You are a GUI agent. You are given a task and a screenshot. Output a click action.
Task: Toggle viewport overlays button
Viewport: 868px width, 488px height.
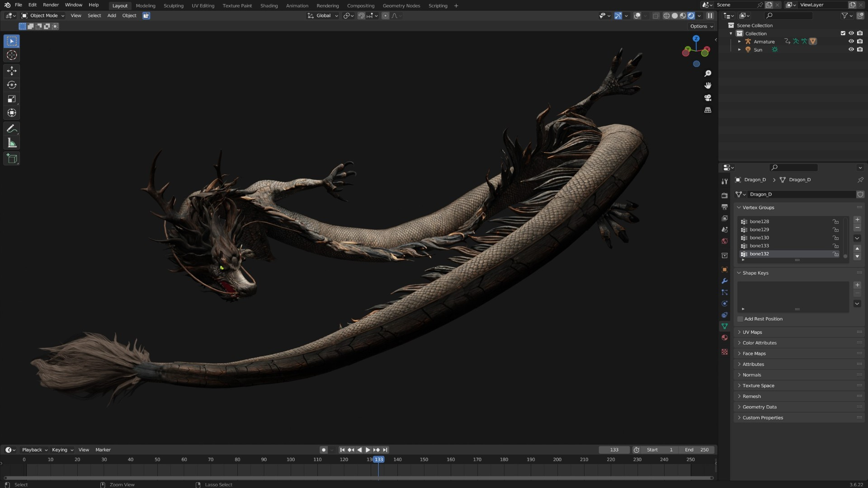pyautogui.click(x=637, y=16)
